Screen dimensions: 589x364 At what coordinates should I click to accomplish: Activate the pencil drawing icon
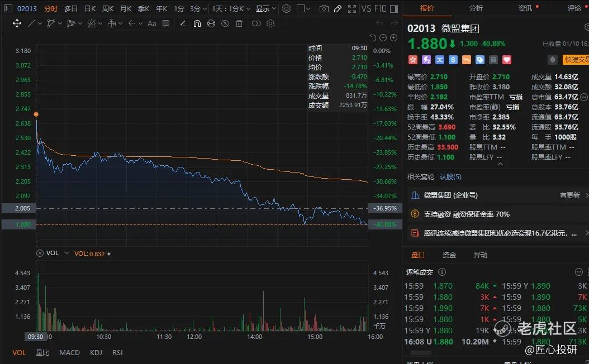pyautogui.click(x=338, y=8)
